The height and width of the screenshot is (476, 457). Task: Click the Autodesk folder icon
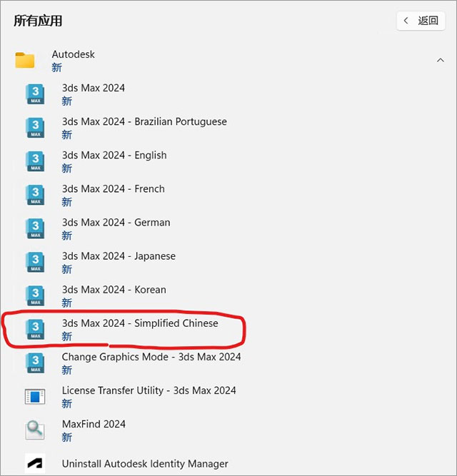point(25,60)
